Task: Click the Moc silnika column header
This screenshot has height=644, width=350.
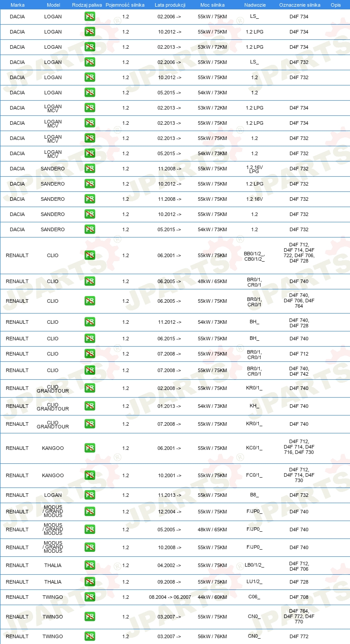Action: 213,5
